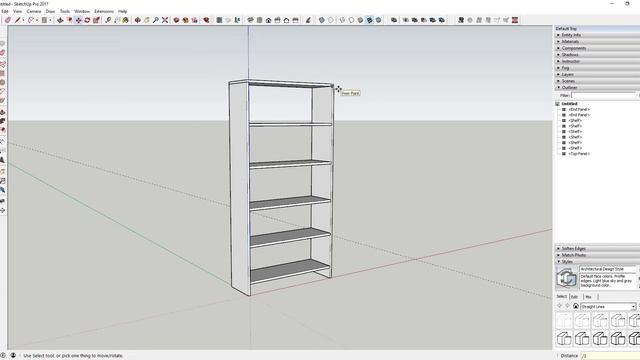Go to home styles collection
Viewport: 640px width, 360px height.
pyautogui.click(x=576, y=306)
